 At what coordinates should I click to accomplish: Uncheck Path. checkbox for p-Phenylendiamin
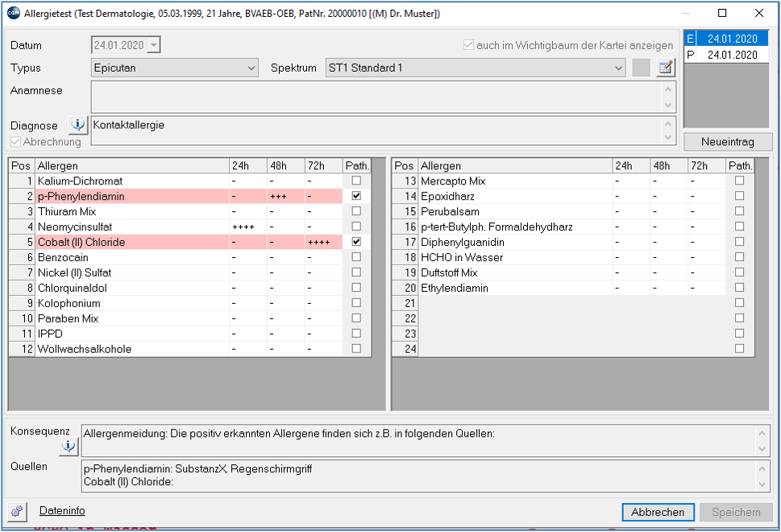pyautogui.click(x=356, y=196)
